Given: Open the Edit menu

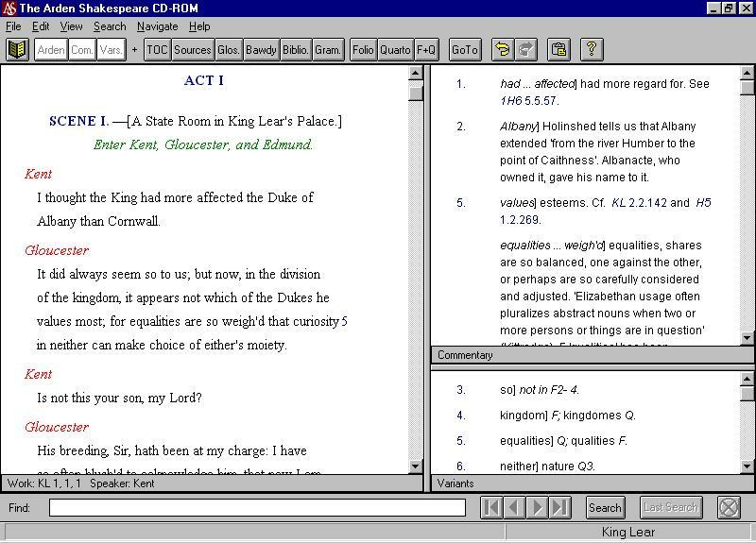Looking at the screenshot, I should point(41,26).
